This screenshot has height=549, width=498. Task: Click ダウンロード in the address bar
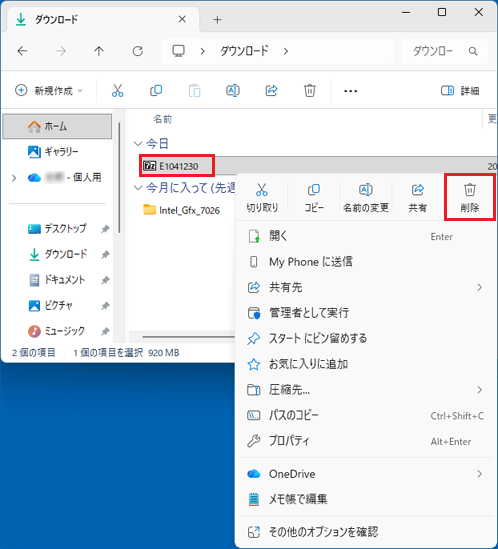(x=244, y=51)
